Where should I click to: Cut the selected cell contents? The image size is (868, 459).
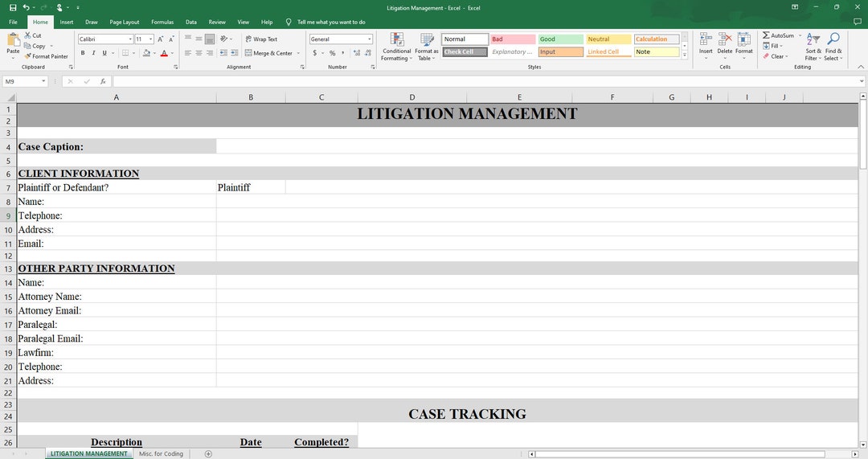click(x=33, y=35)
